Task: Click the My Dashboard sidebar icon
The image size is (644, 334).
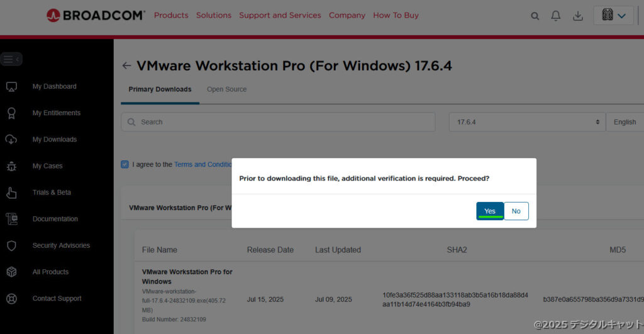Action: click(11, 87)
